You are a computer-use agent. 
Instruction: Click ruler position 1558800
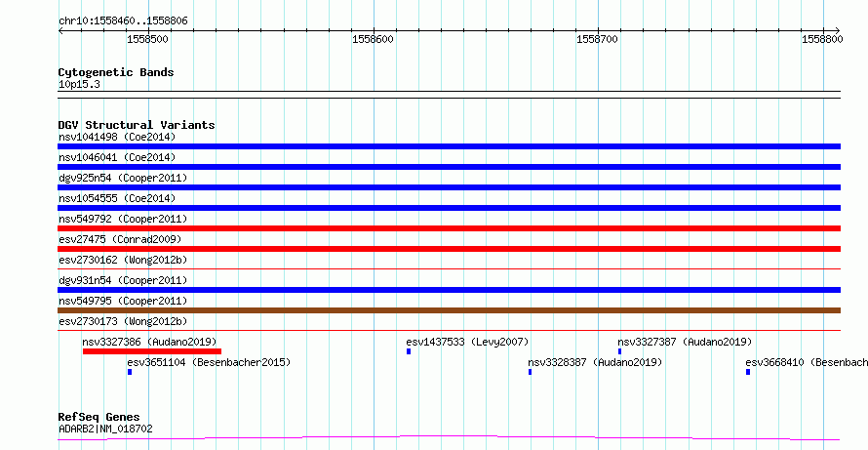click(x=822, y=39)
